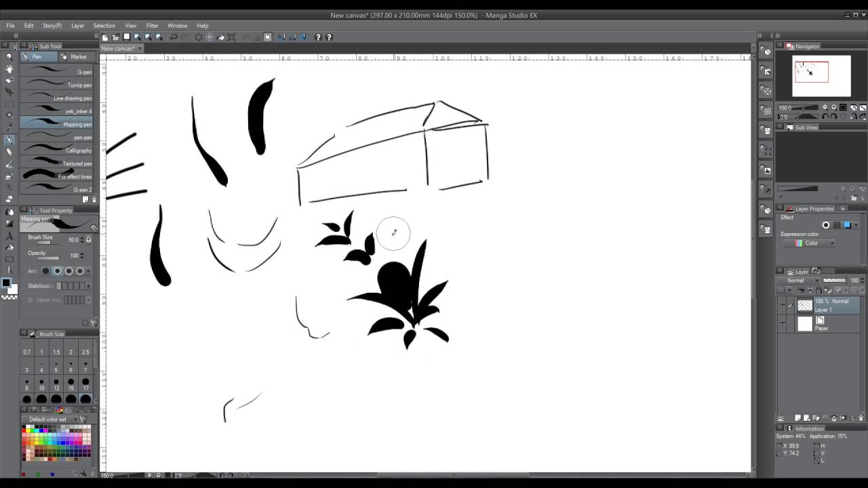
Task: Select the Calligraphy pen sub tool
Action: (57, 150)
